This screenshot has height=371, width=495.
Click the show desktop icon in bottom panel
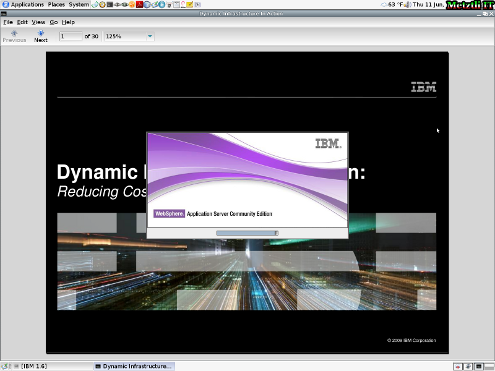point(6,366)
